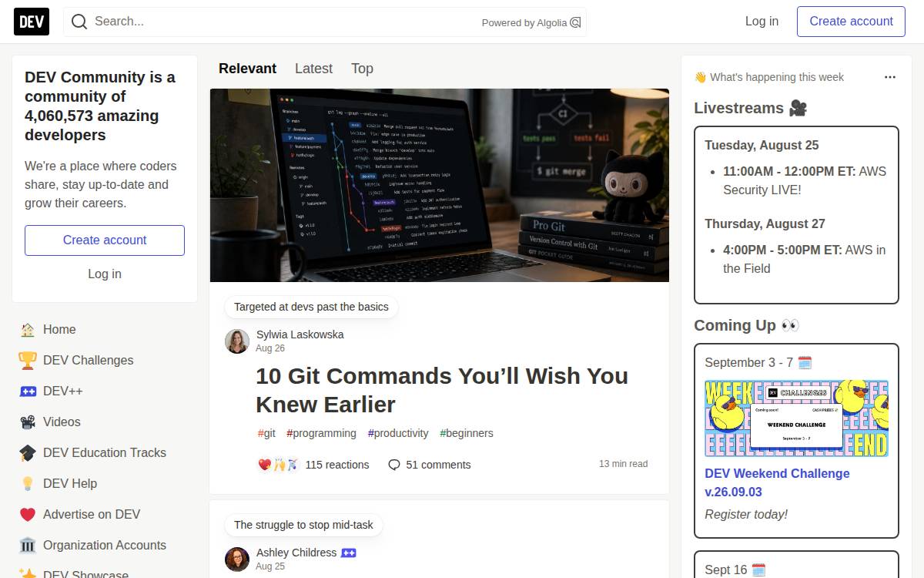Open the 115 reactions link
924x578 pixels.
[x=313, y=465]
